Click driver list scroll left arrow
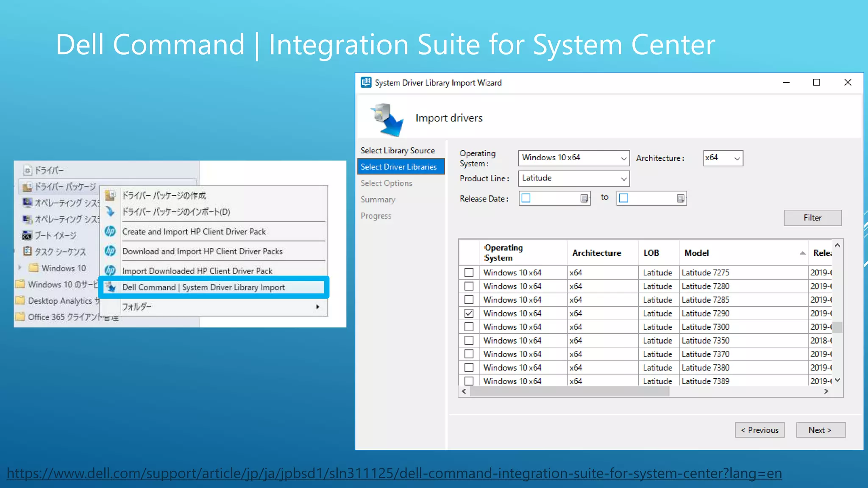The image size is (868, 488). [464, 391]
